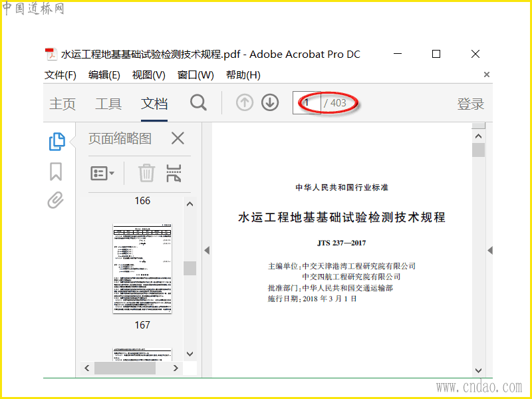Click the line 中交四航工程研究院有限公司

(351, 277)
